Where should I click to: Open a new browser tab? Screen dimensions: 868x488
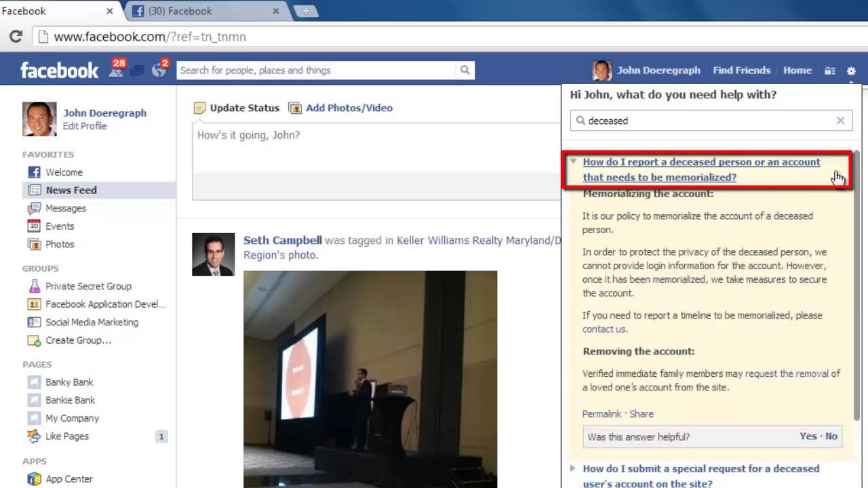point(306,11)
